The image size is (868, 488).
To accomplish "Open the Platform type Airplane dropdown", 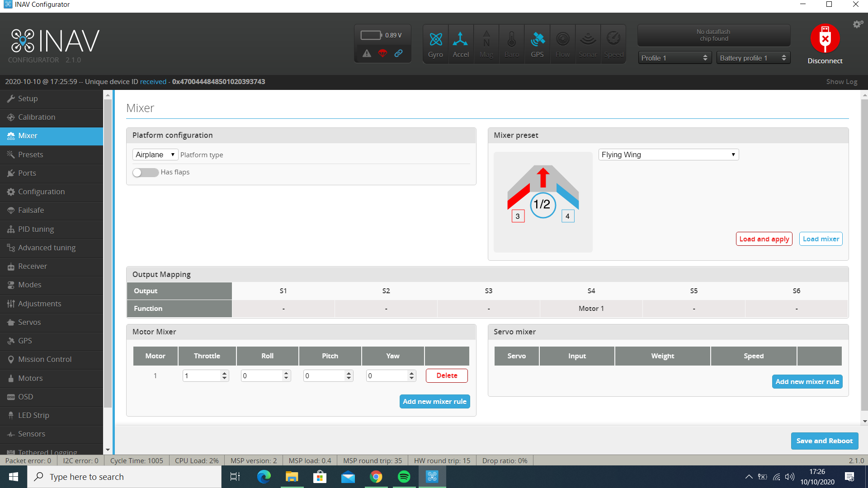I will (155, 155).
